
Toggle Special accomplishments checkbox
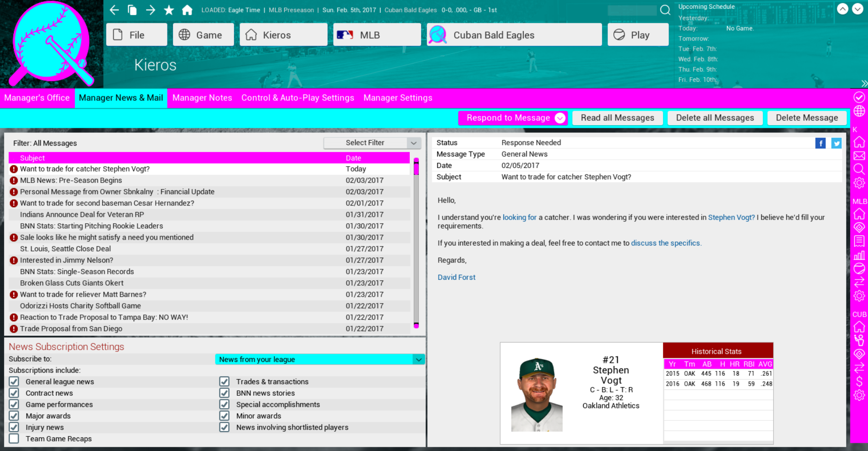(x=225, y=404)
